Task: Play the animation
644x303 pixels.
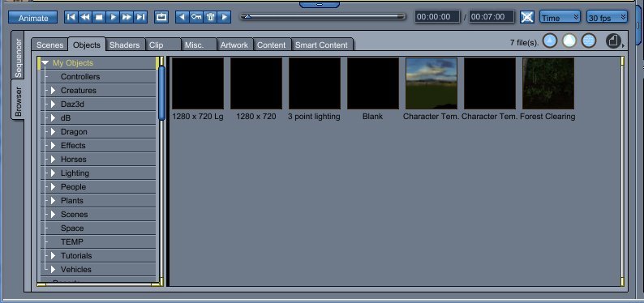Action: [113, 17]
